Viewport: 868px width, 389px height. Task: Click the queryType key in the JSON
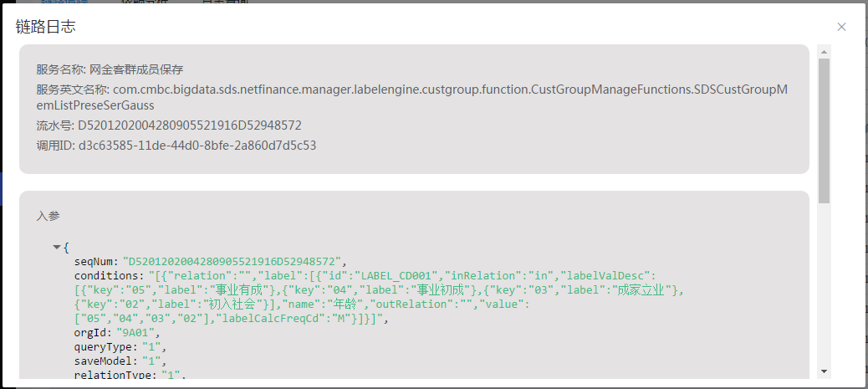click(x=102, y=346)
